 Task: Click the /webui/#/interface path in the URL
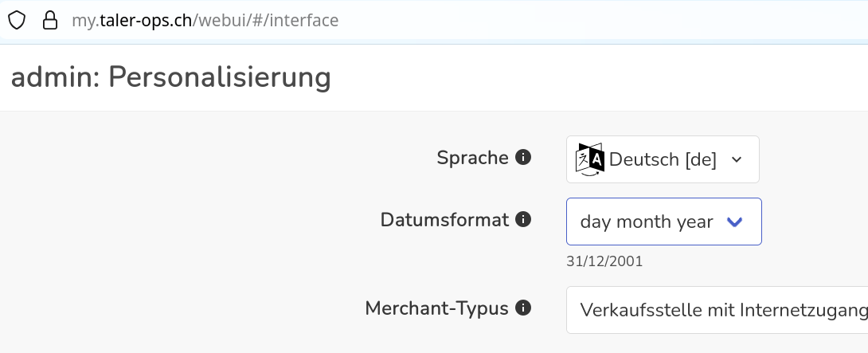tap(265, 21)
